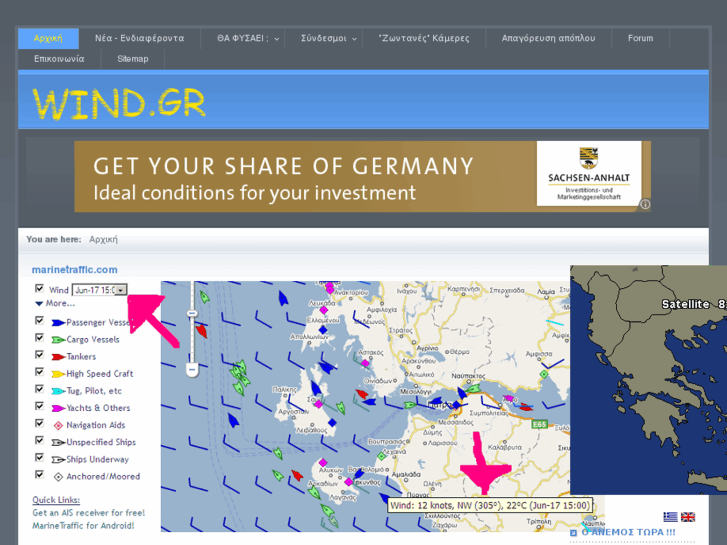Viewport: 727px width, 545px height.
Task: Toggle the Ships Underway checkbox
Action: (39, 458)
